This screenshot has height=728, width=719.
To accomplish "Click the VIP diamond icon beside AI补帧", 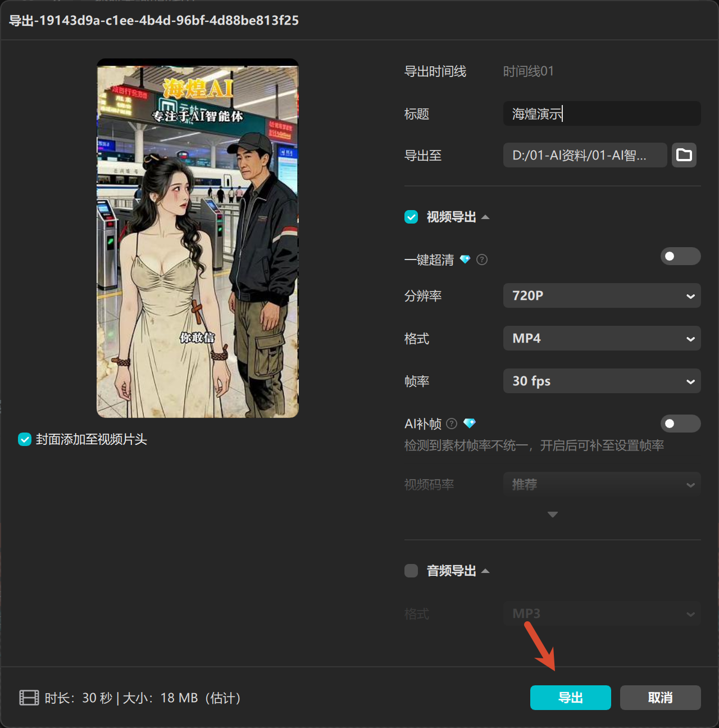I will (x=470, y=424).
